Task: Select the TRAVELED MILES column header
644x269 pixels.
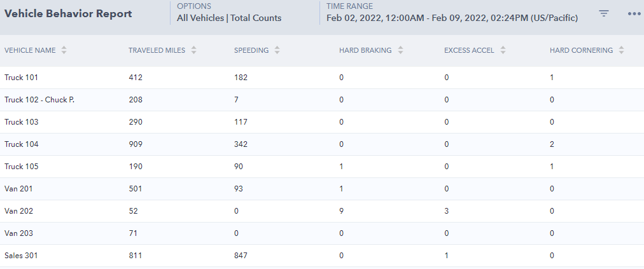Action: (157, 50)
